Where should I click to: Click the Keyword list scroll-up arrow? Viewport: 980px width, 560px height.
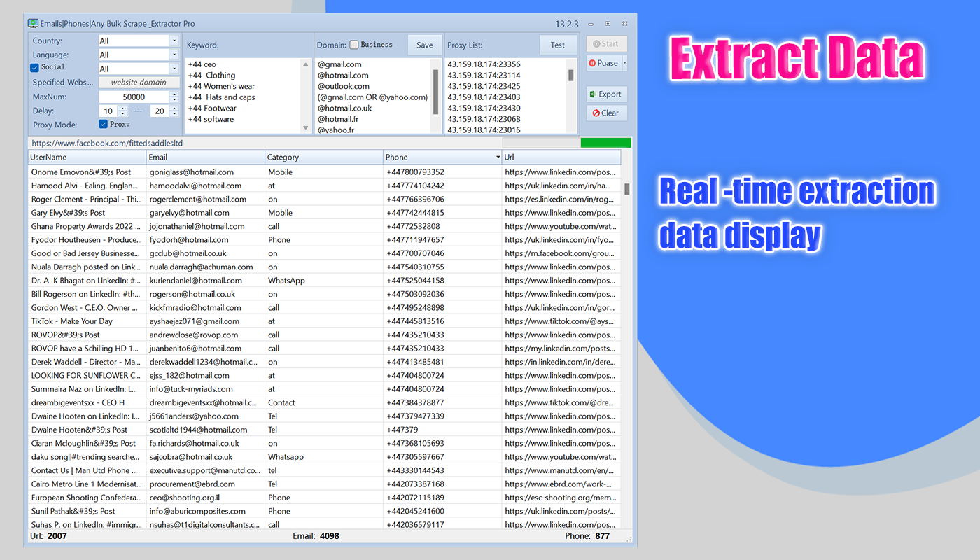(x=305, y=64)
